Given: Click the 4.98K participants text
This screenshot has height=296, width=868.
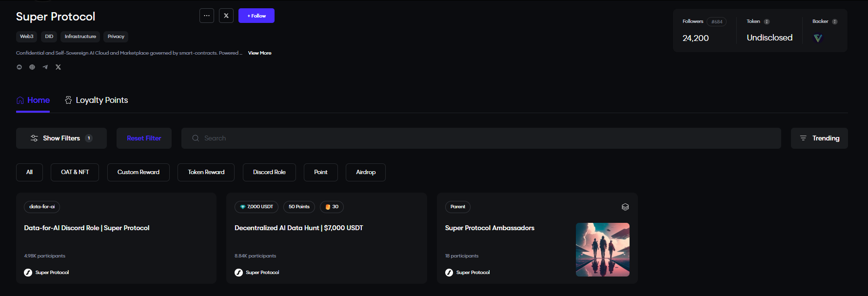Looking at the screenshot, I should [x=45, y=256].
